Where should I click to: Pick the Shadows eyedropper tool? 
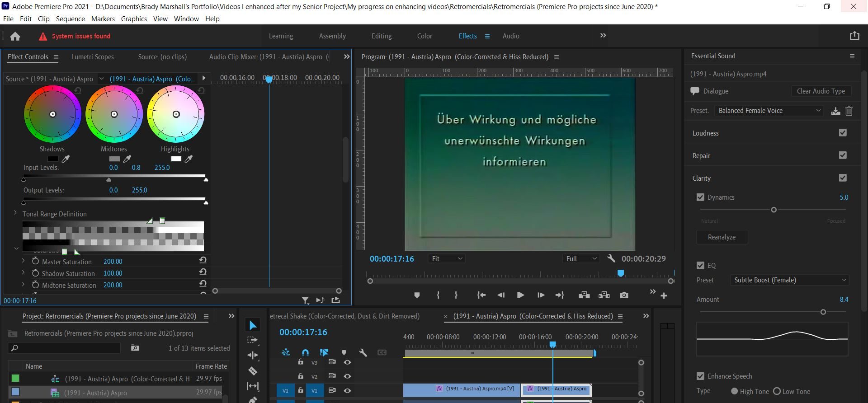(66, 159)
